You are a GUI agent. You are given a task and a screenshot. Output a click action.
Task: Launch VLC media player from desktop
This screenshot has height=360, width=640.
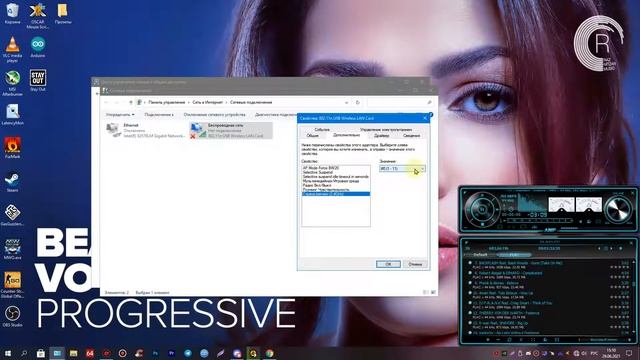(12, 49)
